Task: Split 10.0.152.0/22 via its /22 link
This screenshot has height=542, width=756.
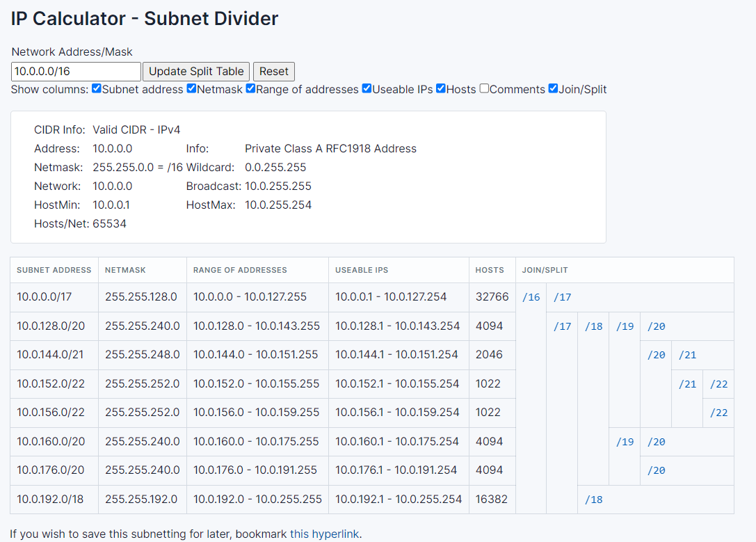Action: [x=719, y=384]
